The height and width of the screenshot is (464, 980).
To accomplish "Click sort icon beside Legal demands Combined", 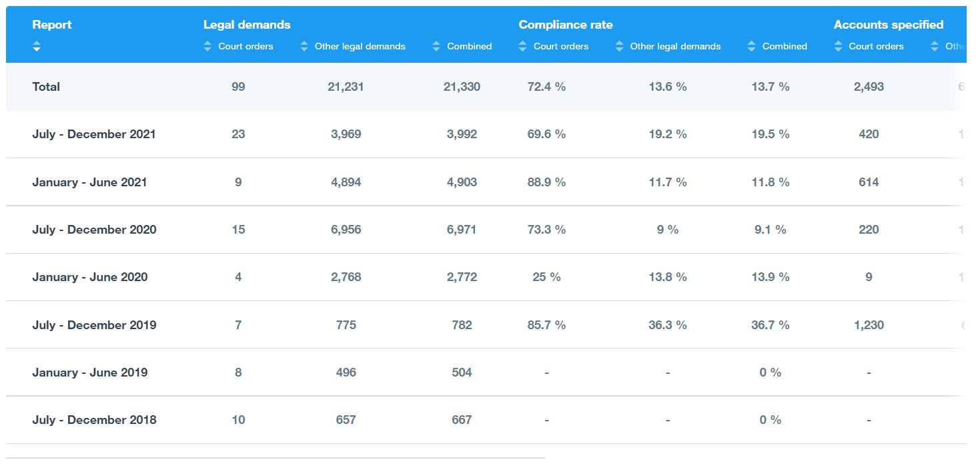I will coord(436,46).
